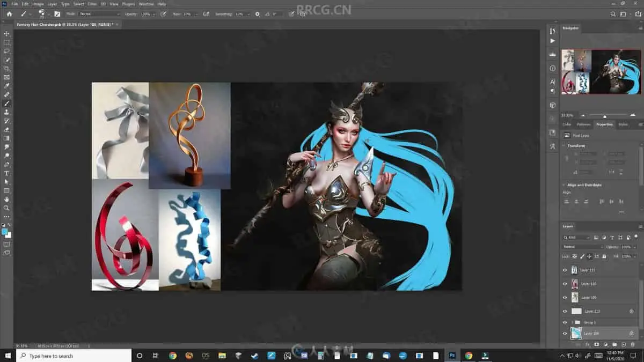The image size is (644, 362).
Task: Select the Zoom tool in toolbar
Action: point(6,208)
